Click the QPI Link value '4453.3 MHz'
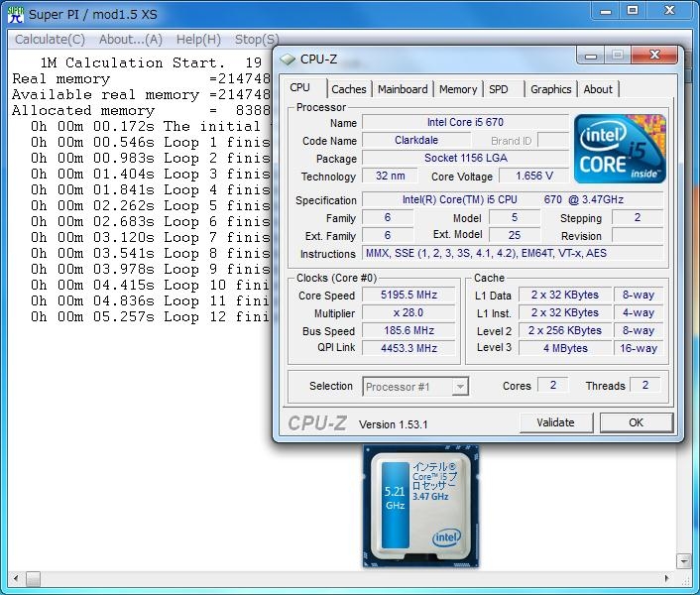The image size is (700, 595). pos(408,348)
